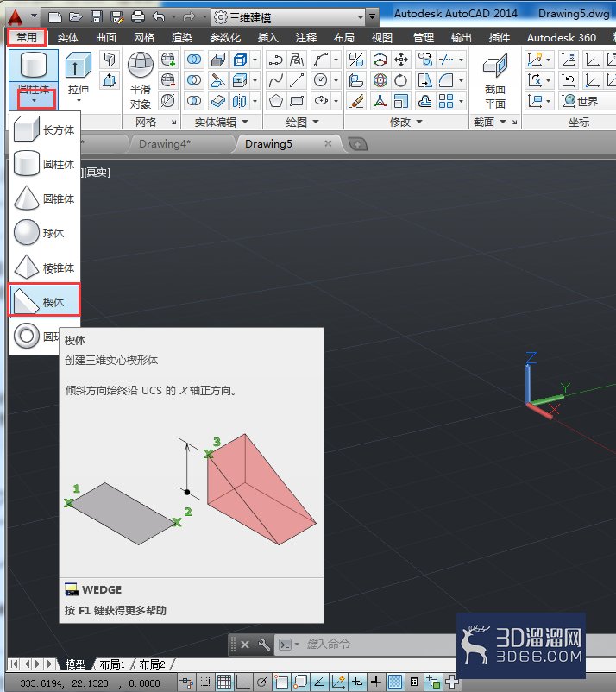Click the Match Properties brush icon

click(356, 101)
